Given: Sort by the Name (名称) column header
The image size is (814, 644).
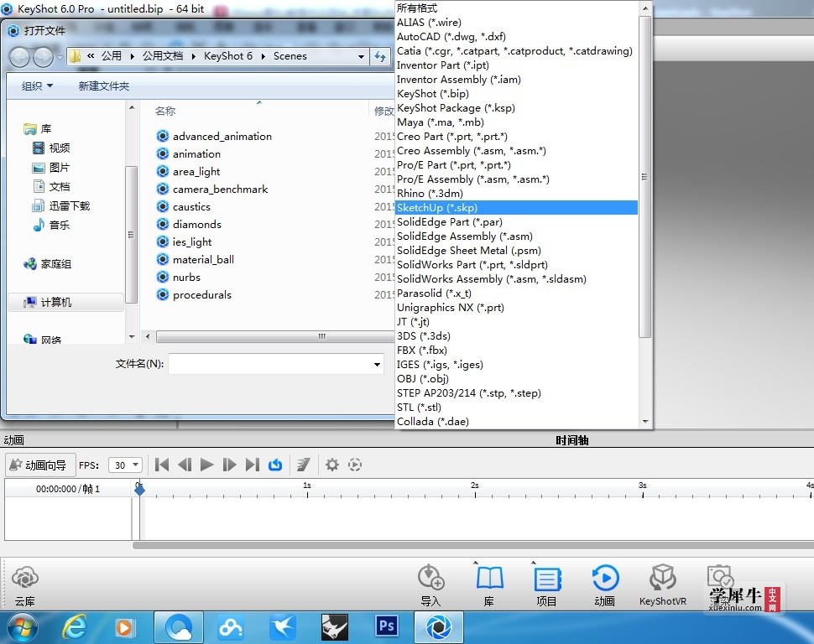Looking at the screenshot, I should (x=165, y=111).
